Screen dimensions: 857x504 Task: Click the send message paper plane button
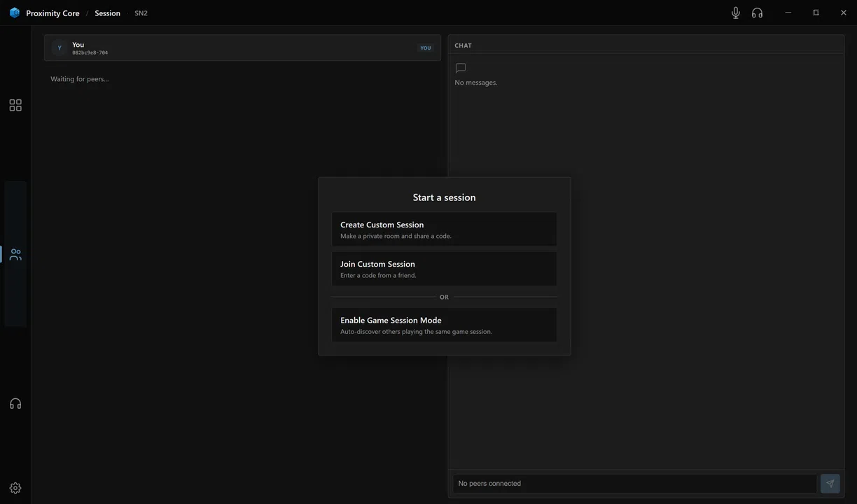(x=830, y=483)
